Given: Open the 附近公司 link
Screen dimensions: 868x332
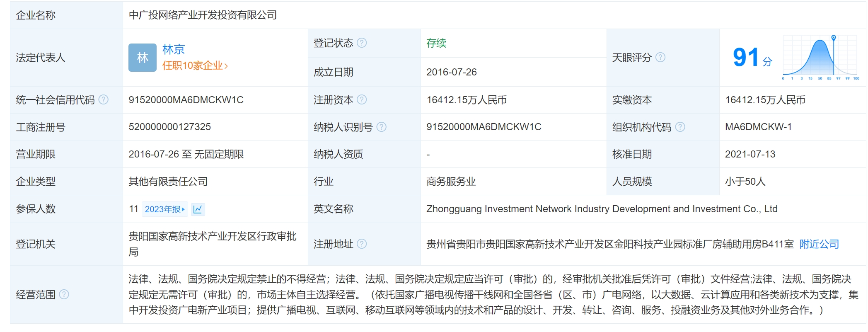Looking at the screenshot, I should (819, 244).
